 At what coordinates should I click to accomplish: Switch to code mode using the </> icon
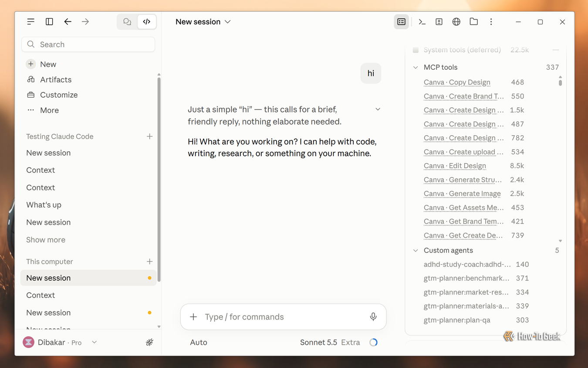[147, 22]
